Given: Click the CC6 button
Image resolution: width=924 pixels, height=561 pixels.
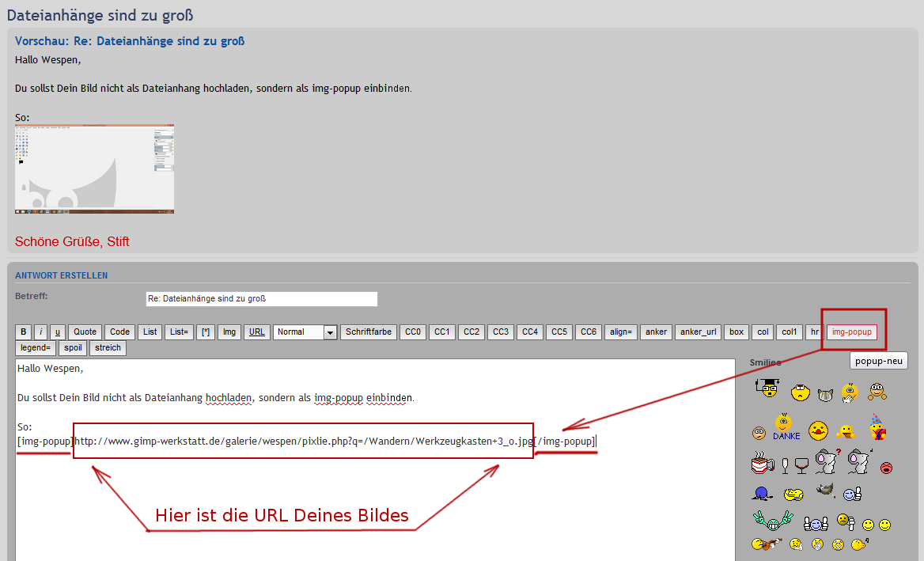Looking at the screenshot, I should [588, 332].
